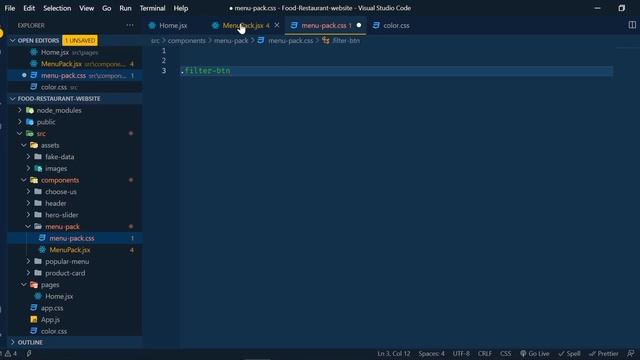Collapse the components folder
640x360 pixels.
(24, 180)
